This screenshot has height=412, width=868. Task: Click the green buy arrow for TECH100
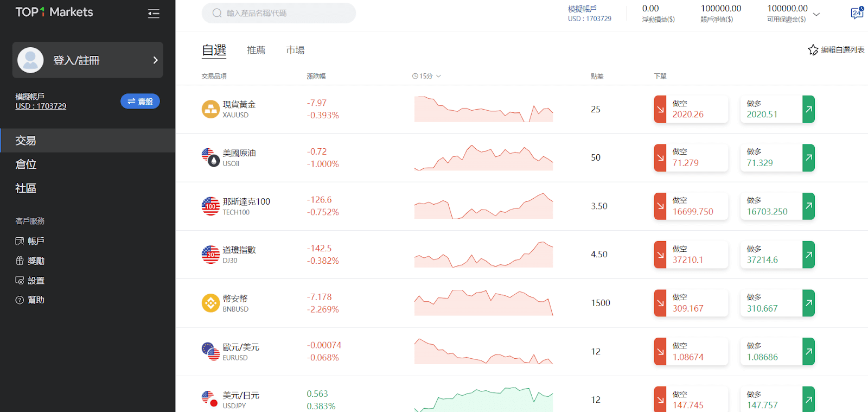pos(808,206)
